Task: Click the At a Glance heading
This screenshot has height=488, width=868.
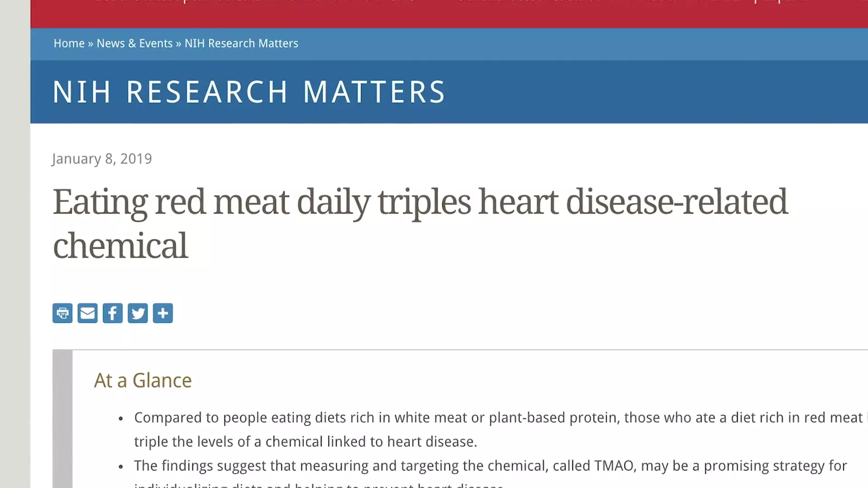Action: (143, 380)
